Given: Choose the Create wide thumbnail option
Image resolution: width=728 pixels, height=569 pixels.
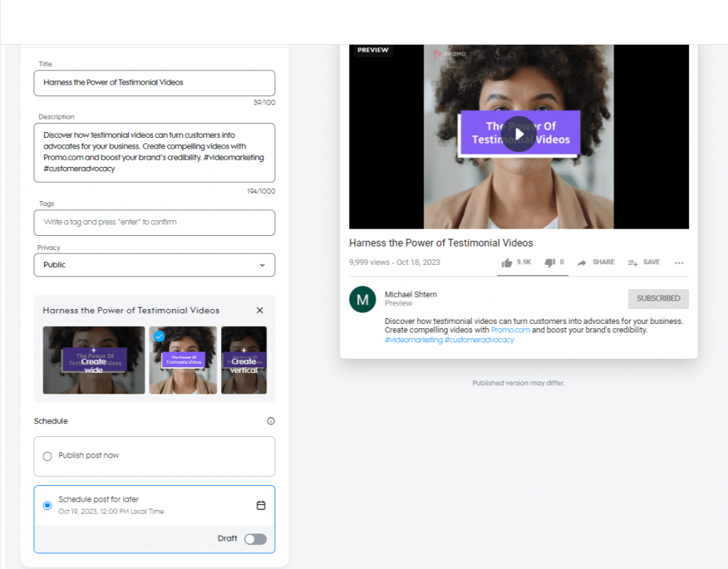Looking at the screenshot, I should 95,360.
